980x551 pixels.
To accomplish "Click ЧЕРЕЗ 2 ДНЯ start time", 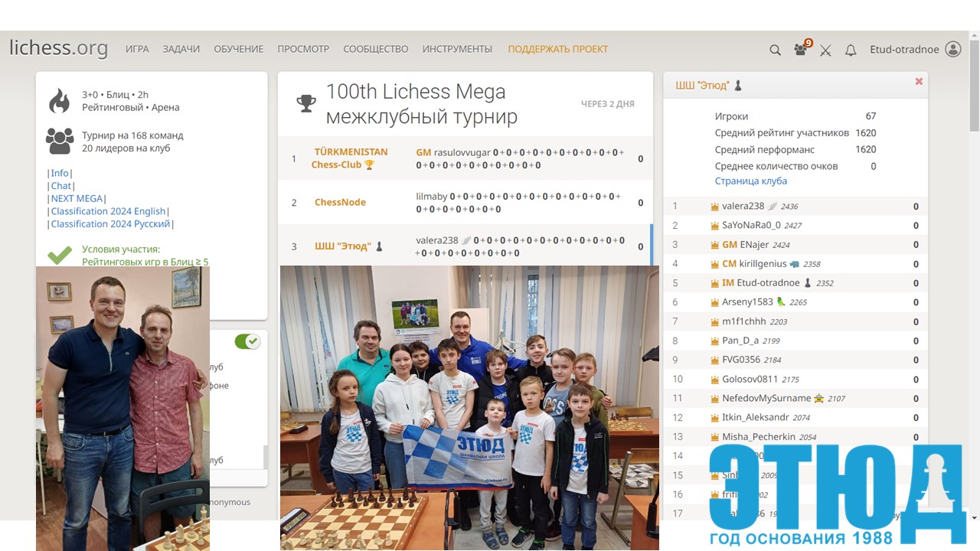I will click(607, 104).
